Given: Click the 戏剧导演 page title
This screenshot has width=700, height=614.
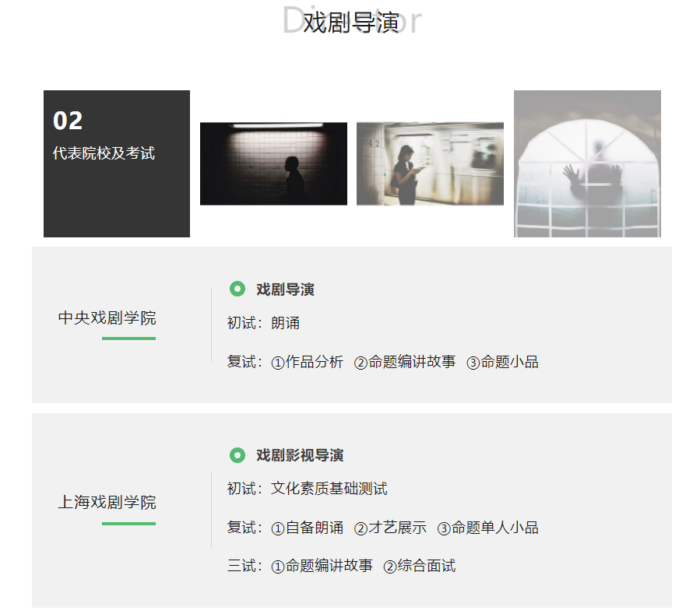Looking at the screenshot, I should coord(351,23).
